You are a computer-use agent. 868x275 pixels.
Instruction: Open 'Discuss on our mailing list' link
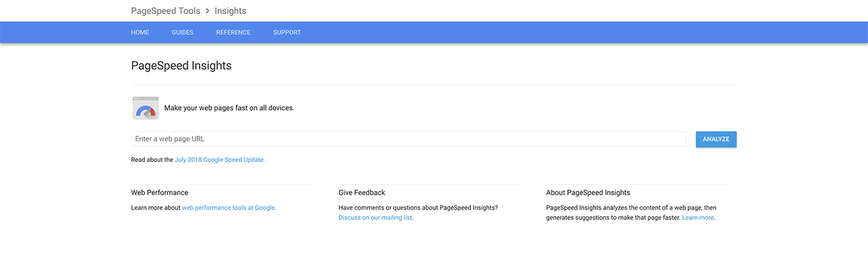(x=375, y=218)
